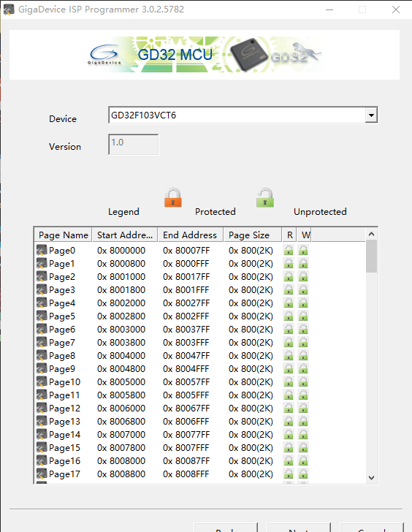Toggle the read lock for Page0
Screen dimensions: 412x532
click(x=289, y=250)
